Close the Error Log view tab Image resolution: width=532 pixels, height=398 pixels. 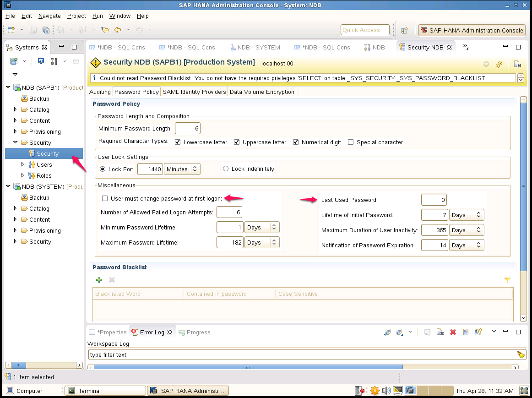pyautogui.click(x=170, y=332)
